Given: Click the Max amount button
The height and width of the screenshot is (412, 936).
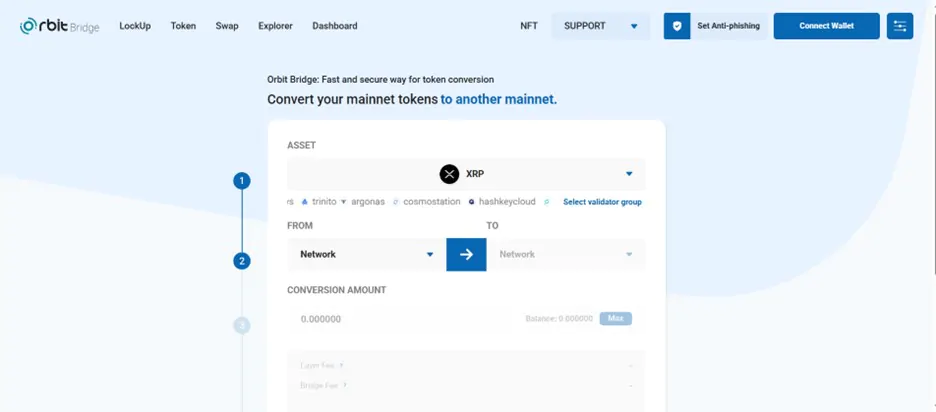Looking at the screenshot, I should pyautogui.click(x=615, y=319).
